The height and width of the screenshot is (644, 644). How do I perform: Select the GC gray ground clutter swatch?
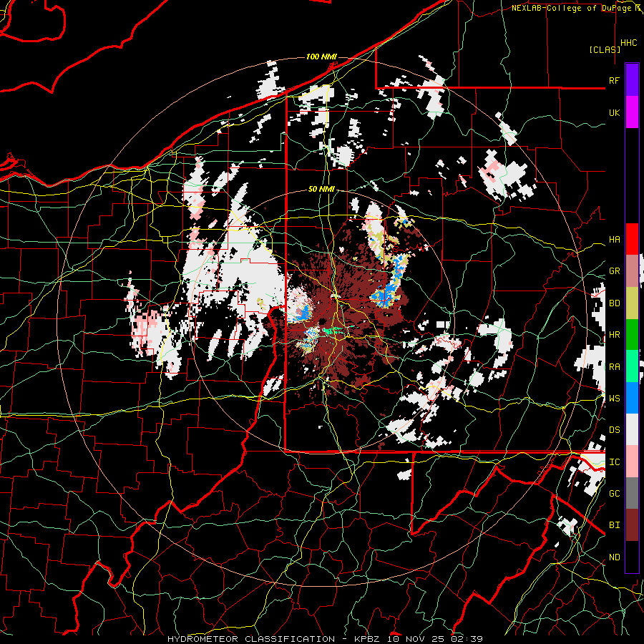coord(632,493)
